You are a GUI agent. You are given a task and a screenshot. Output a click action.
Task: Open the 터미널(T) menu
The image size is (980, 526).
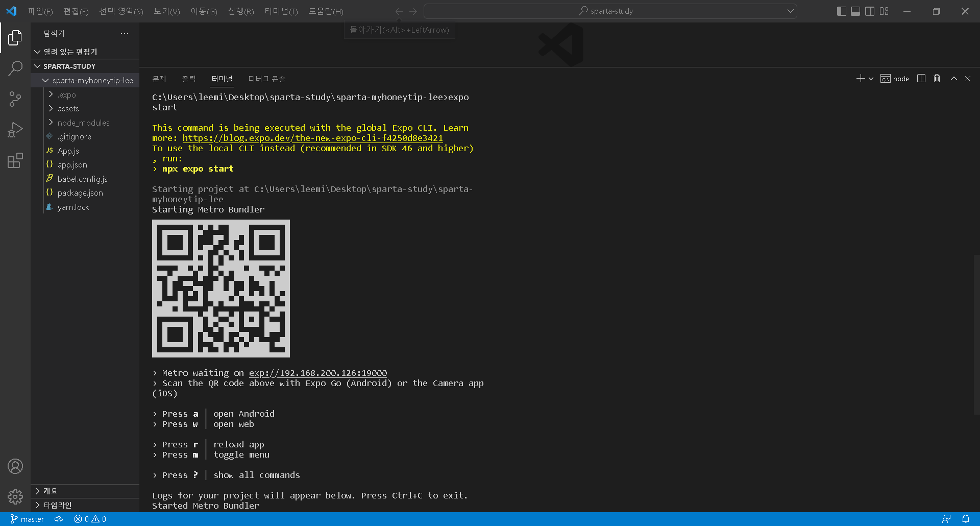(281, 11)
